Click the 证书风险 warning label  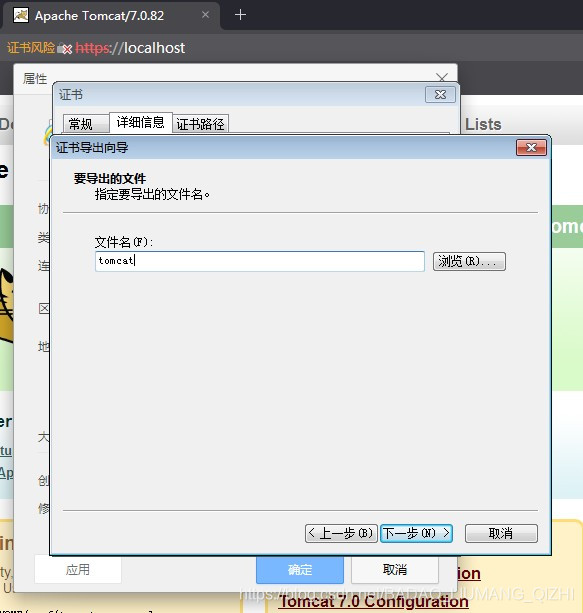[x=31, y=48]
